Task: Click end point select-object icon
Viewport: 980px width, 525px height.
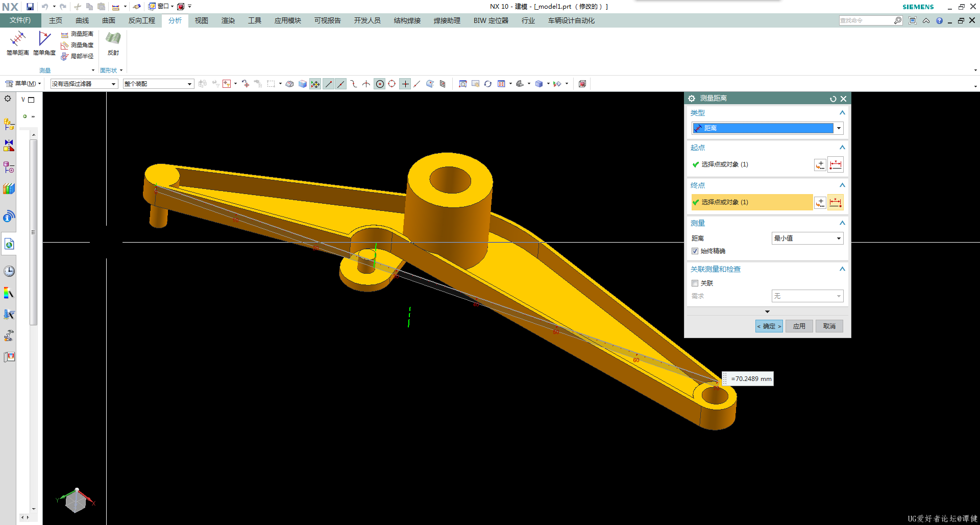Action: (x=836, y=203)
